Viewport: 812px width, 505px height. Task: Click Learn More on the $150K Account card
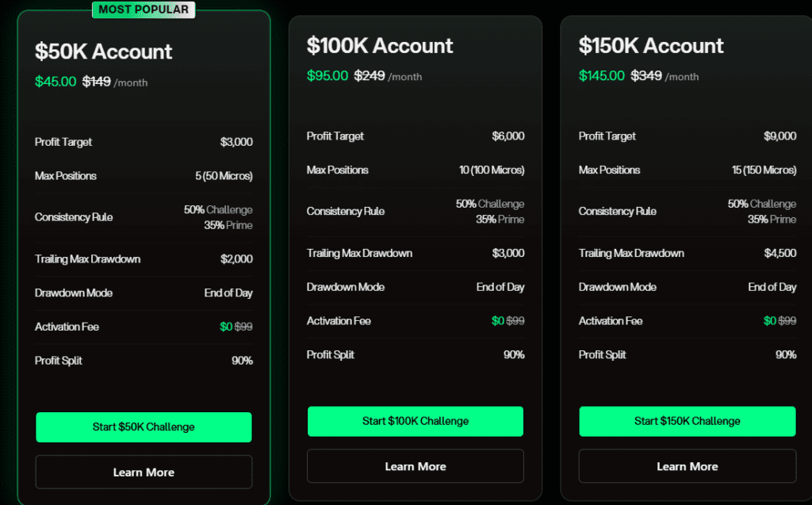[687, 466]
